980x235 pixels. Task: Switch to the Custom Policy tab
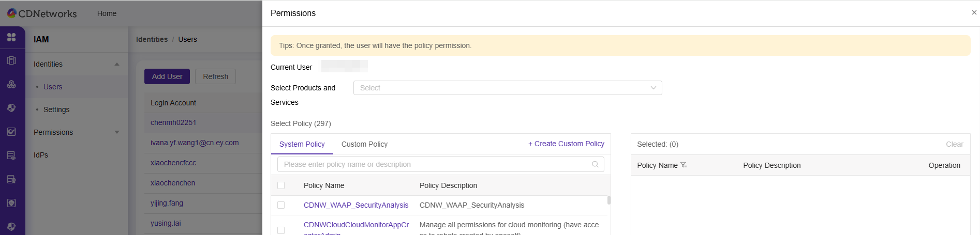click(x=364, y=144)
